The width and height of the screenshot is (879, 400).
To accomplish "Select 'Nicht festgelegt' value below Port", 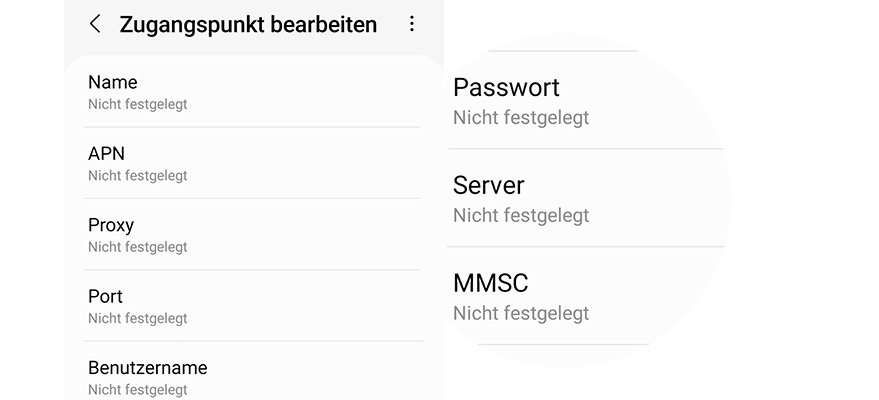I will [x=137, y=319].
